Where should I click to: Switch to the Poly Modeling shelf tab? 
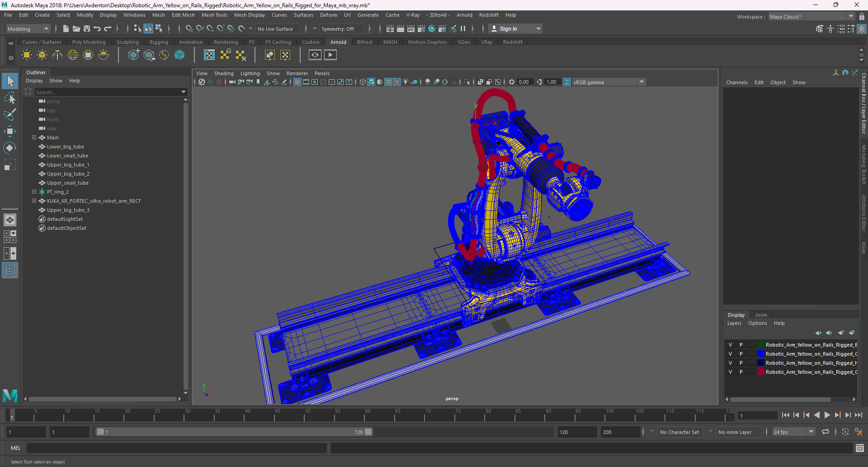[89, 42]
